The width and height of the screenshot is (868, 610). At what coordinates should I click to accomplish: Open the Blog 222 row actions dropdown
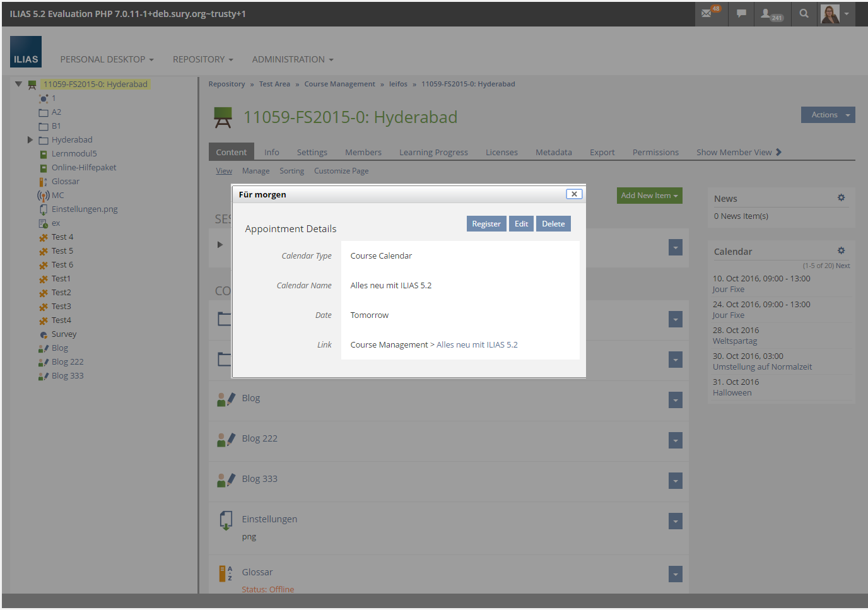(x=675, y=440)
